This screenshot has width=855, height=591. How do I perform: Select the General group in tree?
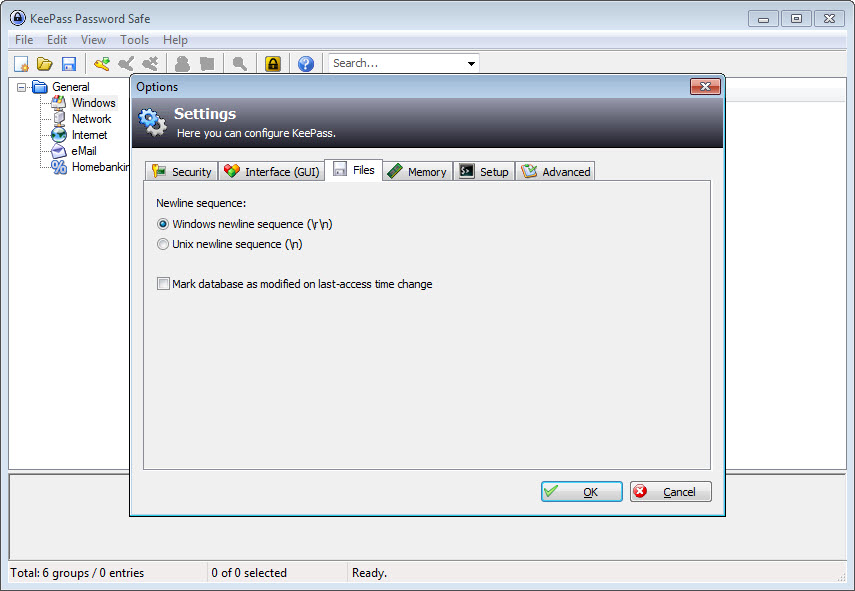pyautogui.click(x=71, y=87)
